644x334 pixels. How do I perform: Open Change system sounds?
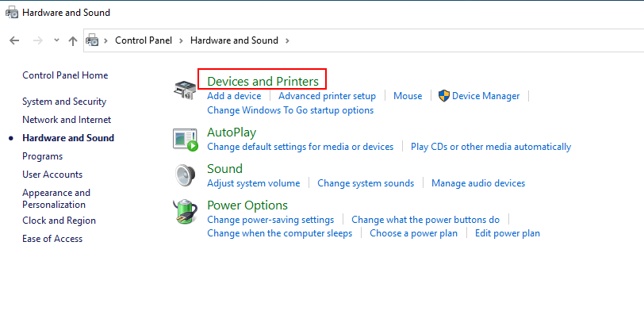coord(366,183)
